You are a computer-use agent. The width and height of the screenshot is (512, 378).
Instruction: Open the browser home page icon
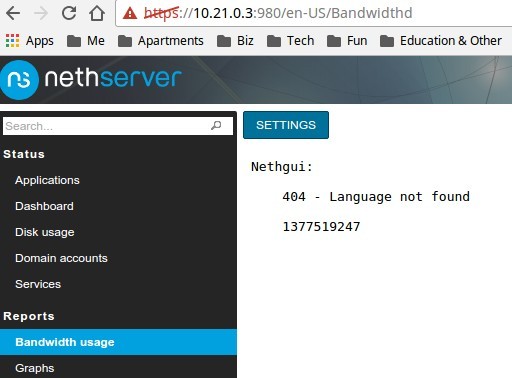click(97, 13)
